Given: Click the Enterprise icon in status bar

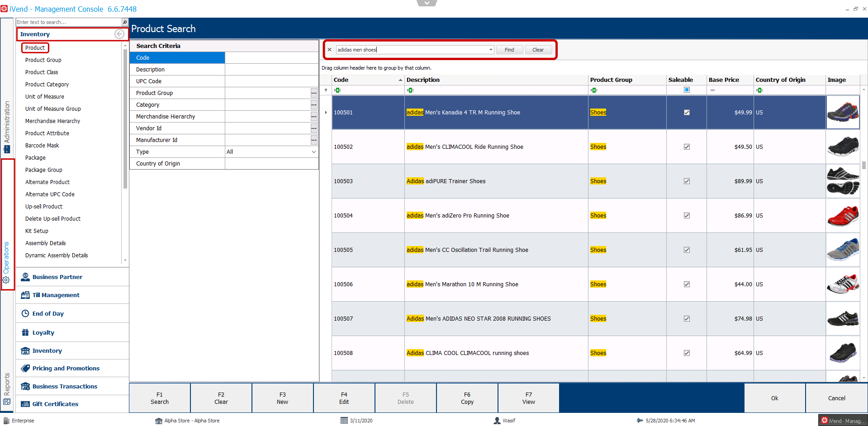Looking at the screenshot, I should pos(6,421).
